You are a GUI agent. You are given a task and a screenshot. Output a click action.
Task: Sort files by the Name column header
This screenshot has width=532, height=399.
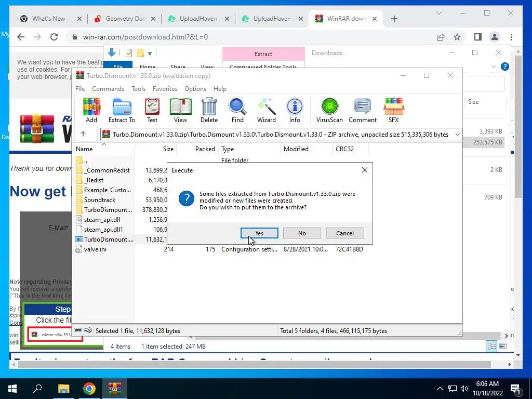click(103, 149)
